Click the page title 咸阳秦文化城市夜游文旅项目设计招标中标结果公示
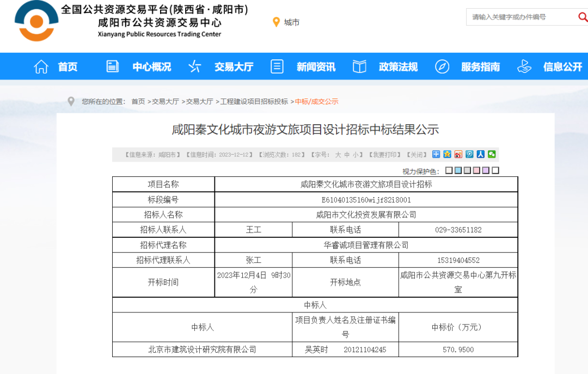Screen dimensions: 588x374 coord(305,130)
